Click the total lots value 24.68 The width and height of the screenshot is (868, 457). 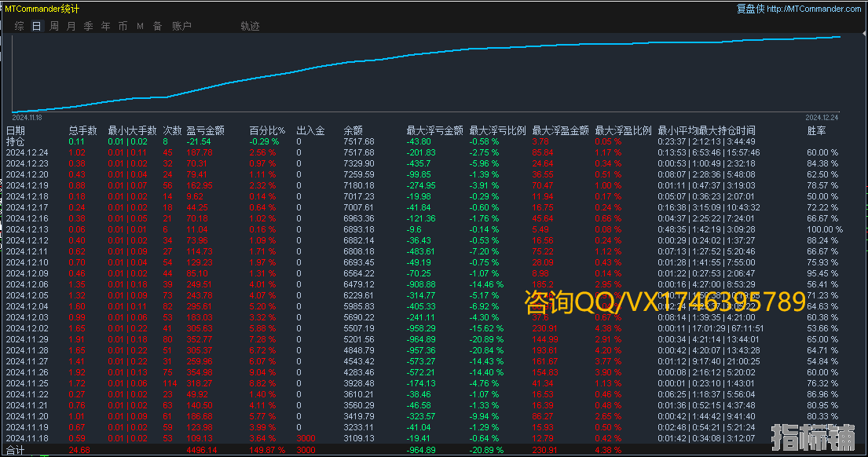(79, 451)
